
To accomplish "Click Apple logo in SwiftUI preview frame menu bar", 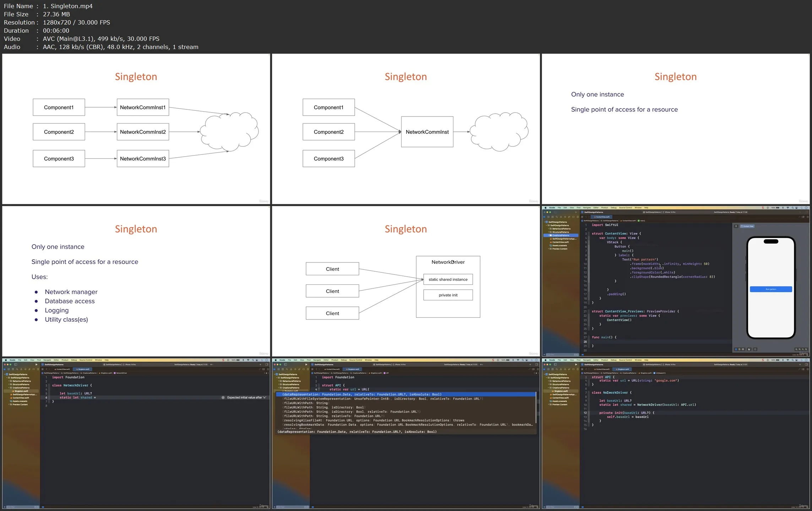I will pos(545,208).
